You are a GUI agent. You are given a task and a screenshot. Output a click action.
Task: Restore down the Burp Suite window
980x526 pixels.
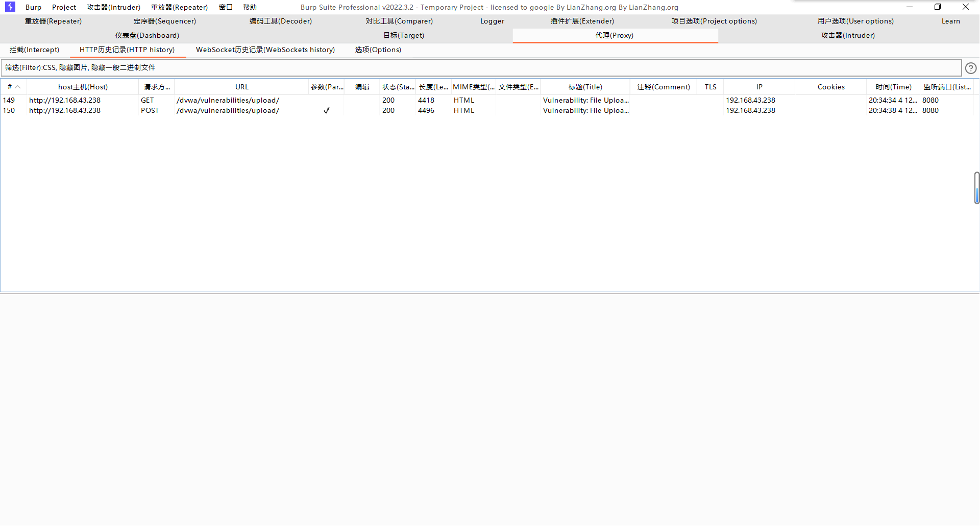pyautogui.click(x=938, y=7)
